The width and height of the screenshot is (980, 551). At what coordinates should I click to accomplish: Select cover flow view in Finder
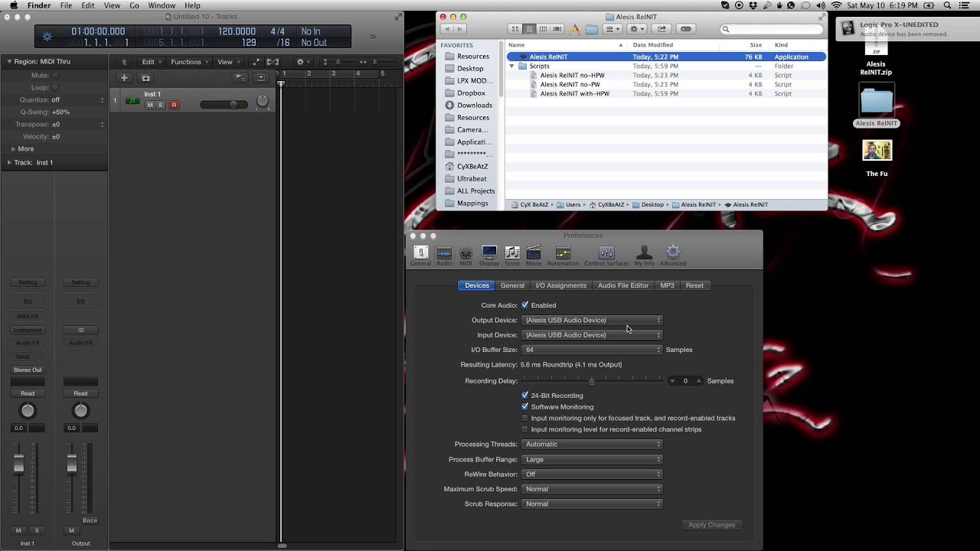[x=557, y=29]
